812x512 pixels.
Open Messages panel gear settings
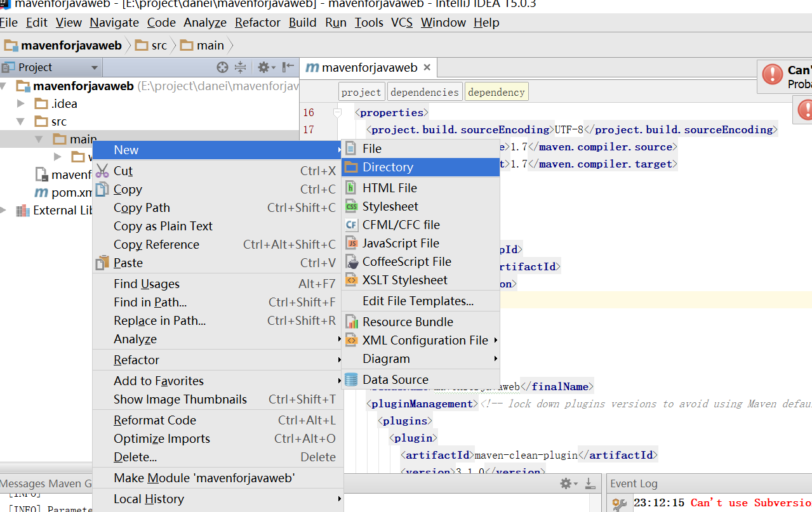[x=569, y=484]
